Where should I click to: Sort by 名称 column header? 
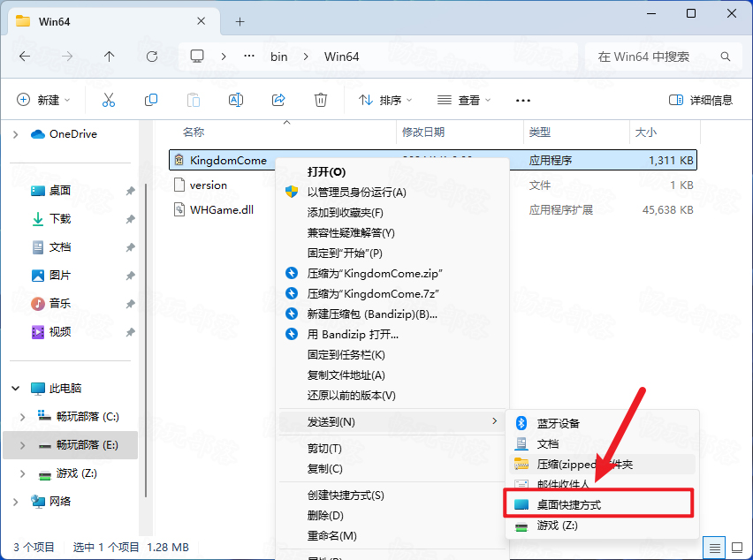click(x=194, y=132)
